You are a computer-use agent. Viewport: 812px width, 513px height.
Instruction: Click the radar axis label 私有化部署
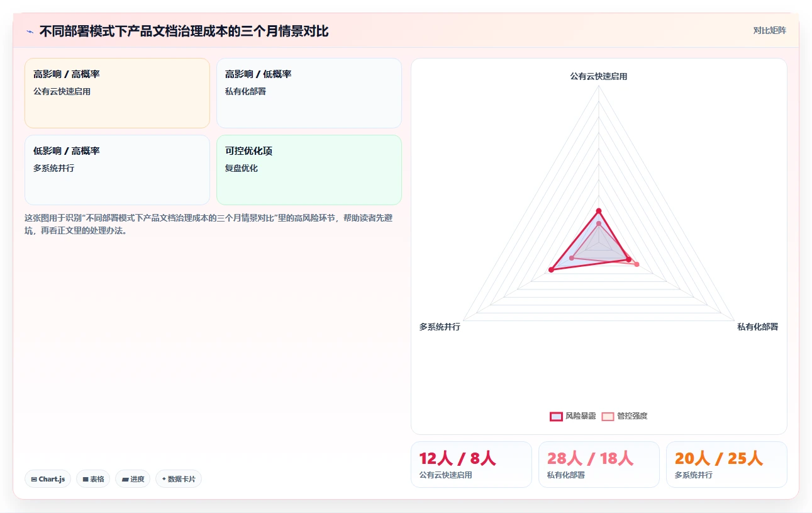pyautogui.click(x=758, y=327)
